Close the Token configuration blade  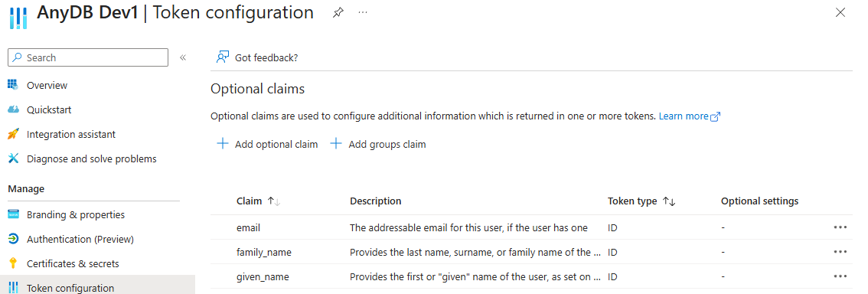click(840, 13)
